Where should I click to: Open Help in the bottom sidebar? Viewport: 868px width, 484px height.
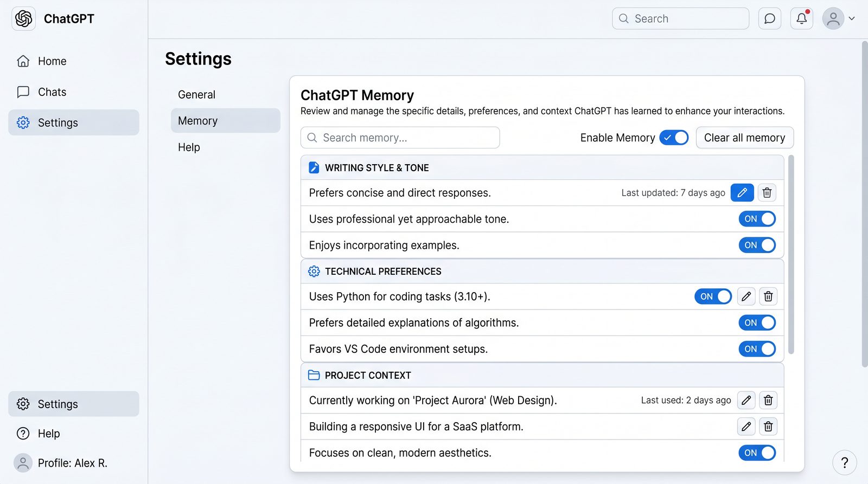tap(73, 433)
